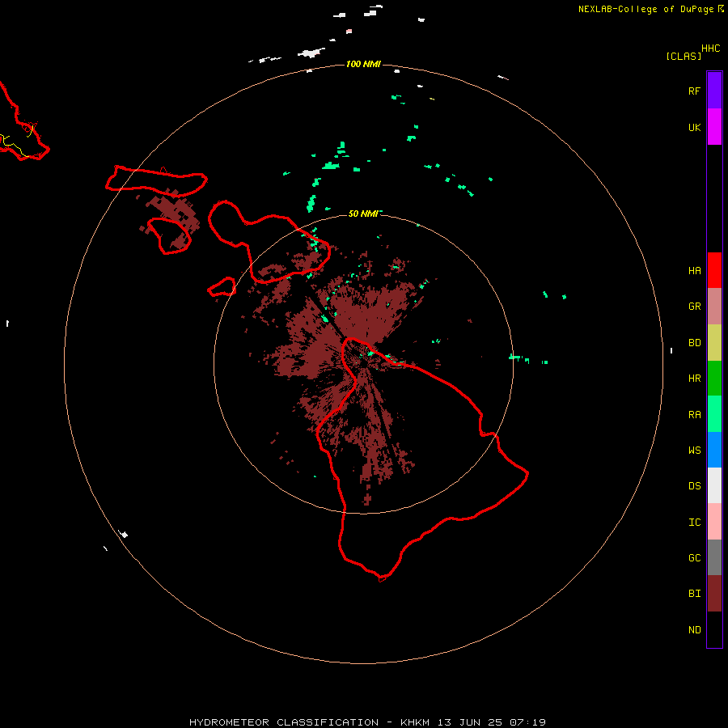
Task: Click the dark green HR legend swatch
Action: [x=714, y=378]
